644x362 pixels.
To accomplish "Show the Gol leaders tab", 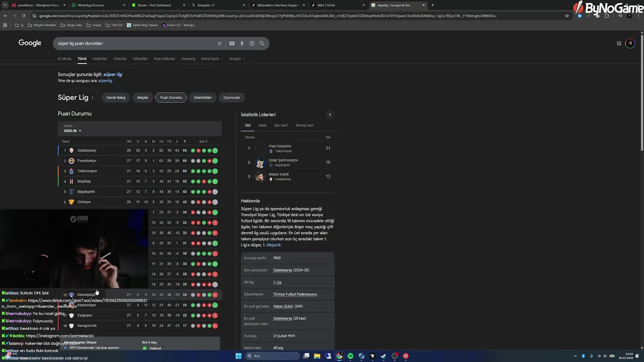I will [x=248, y=125].
